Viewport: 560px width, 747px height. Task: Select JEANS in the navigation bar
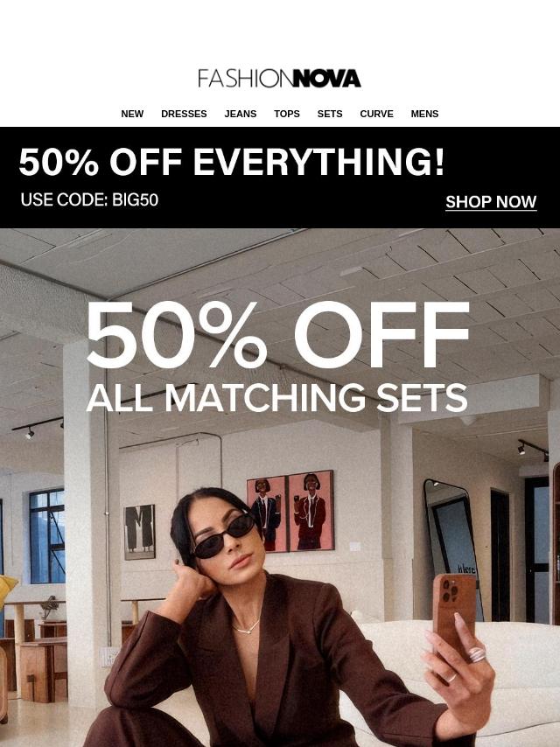[241, 114]
